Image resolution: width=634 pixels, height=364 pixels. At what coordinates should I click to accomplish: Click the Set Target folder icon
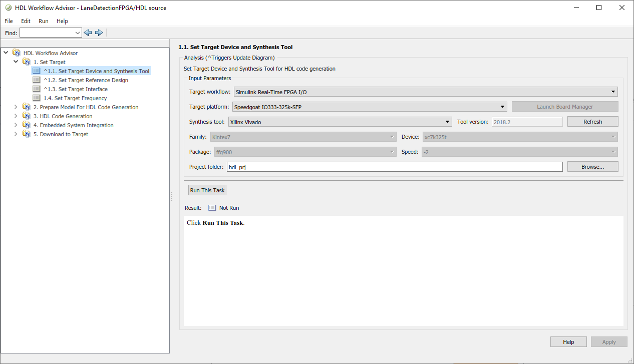pyautogui.click(x=27, y=62)
